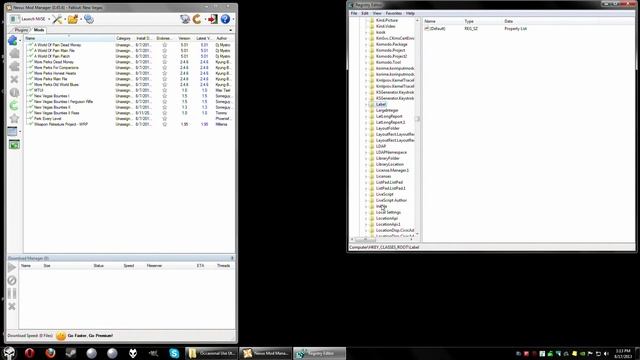The width and height of the screenshot is (640, 360).
Task: Click the first grey puzzle-piece sidebar icon
Action: pos(14,53)
